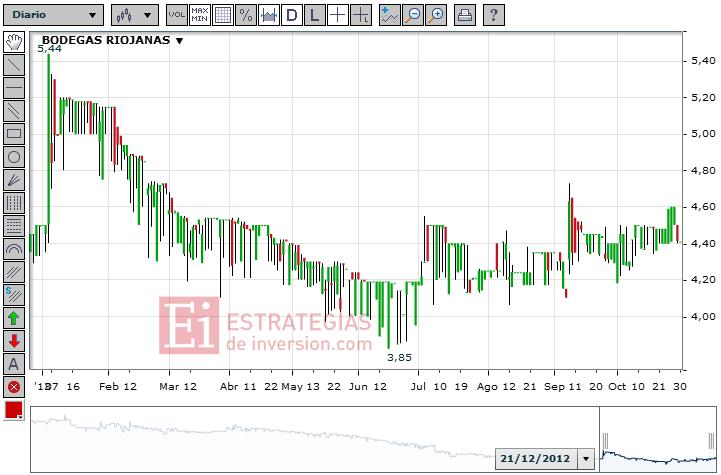This screenshot has height=475, width=721.
Task: Open the red drawing color swatch
Action: [14, 410]
